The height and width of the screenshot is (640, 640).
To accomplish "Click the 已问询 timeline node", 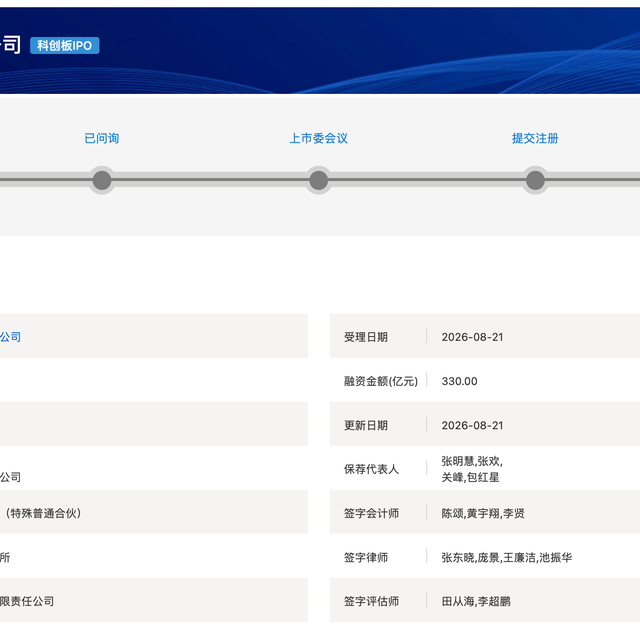I will (x=102, y=180).
